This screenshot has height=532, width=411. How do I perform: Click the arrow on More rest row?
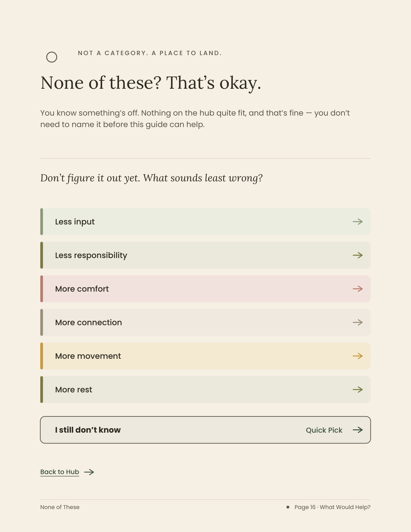click(358, 389)
